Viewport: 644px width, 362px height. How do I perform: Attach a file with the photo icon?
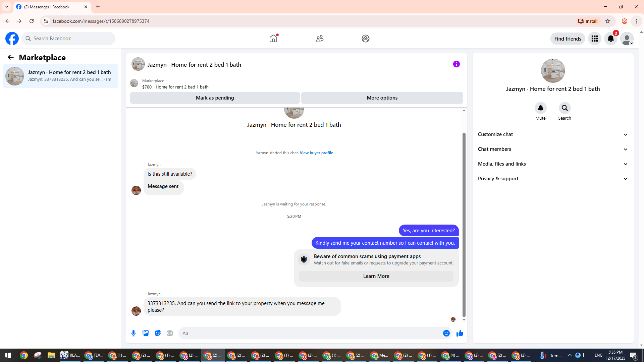146,333
